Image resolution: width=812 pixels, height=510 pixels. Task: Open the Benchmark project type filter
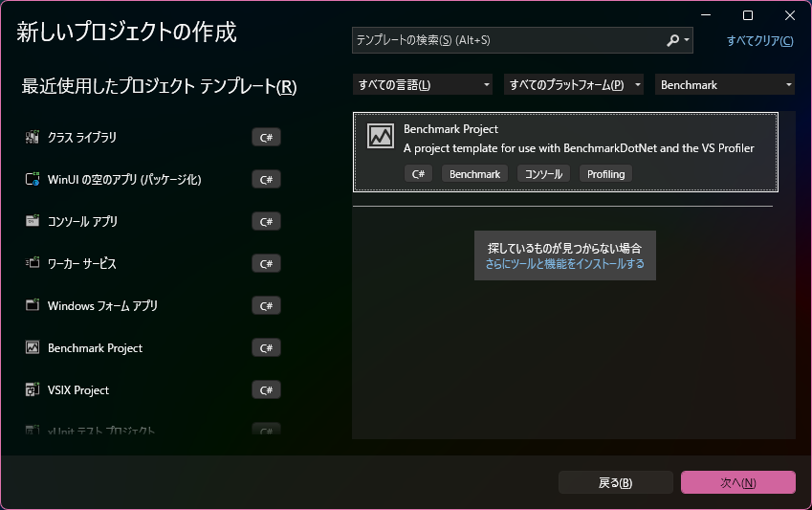pyautogui.click(x=724, y=84)
